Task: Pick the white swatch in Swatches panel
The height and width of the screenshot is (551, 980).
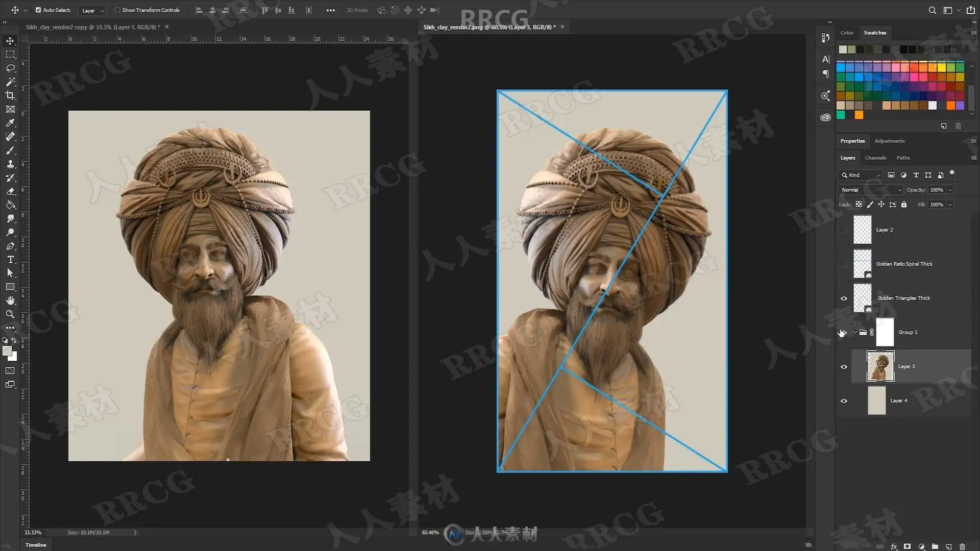Action: pyautogui.click(x=933, y=106)
